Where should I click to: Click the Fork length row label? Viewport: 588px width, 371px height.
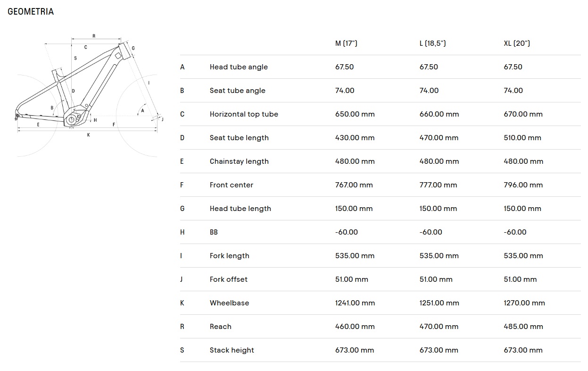point(229,256)
